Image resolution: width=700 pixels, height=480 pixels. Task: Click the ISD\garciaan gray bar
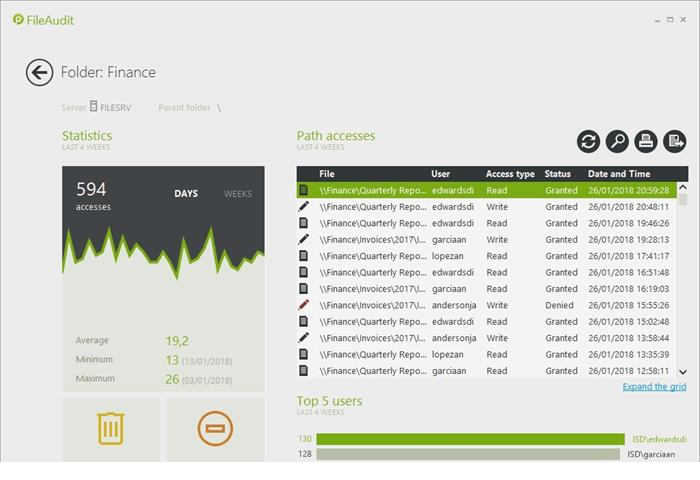point(468,454)
